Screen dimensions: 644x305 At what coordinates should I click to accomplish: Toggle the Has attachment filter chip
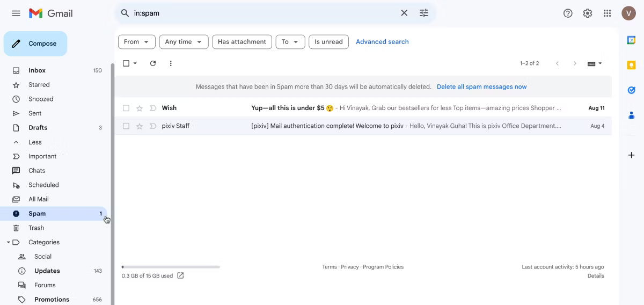[x=242, y=42]
